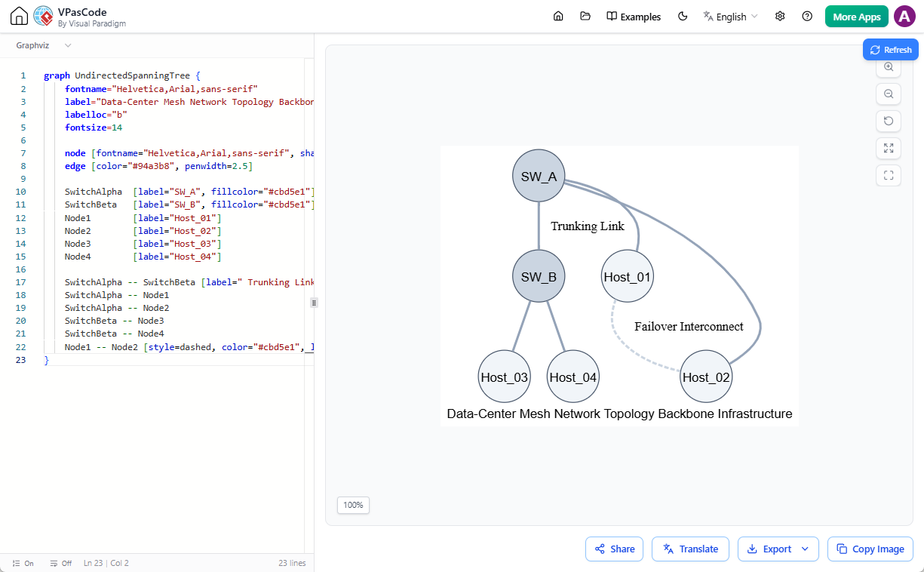Toggle the word wrap Off setting in the status bar
Image resolution: width=924 pixels, height=572 pixels.
[x=60, y=563]
